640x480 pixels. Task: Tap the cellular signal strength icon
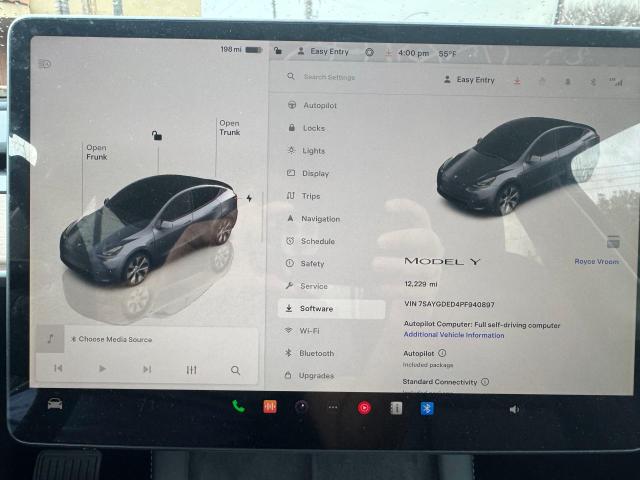point(616,82)
